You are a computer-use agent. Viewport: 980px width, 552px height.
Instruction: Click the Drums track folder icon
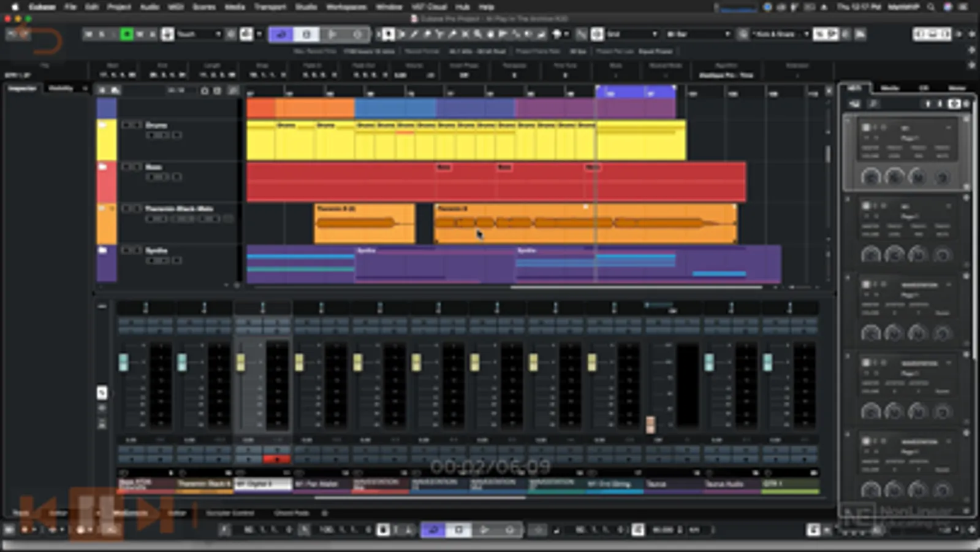(102, 125)
